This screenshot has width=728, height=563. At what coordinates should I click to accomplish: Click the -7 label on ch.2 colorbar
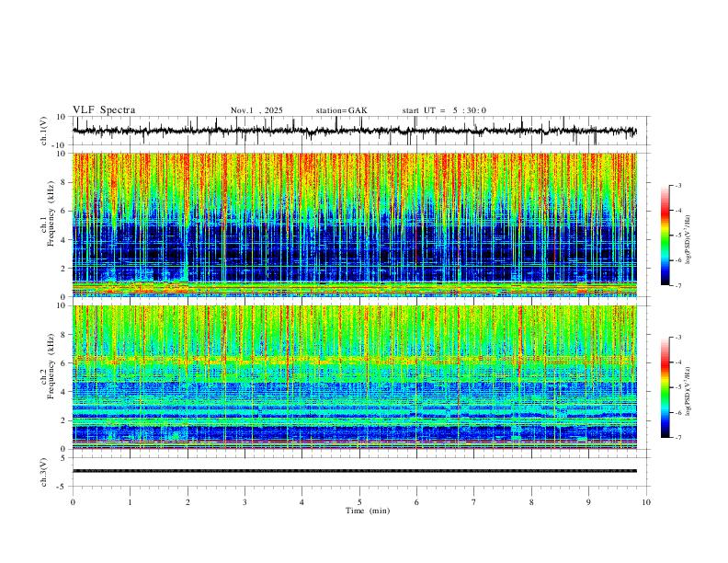click(x=677, y=438)
